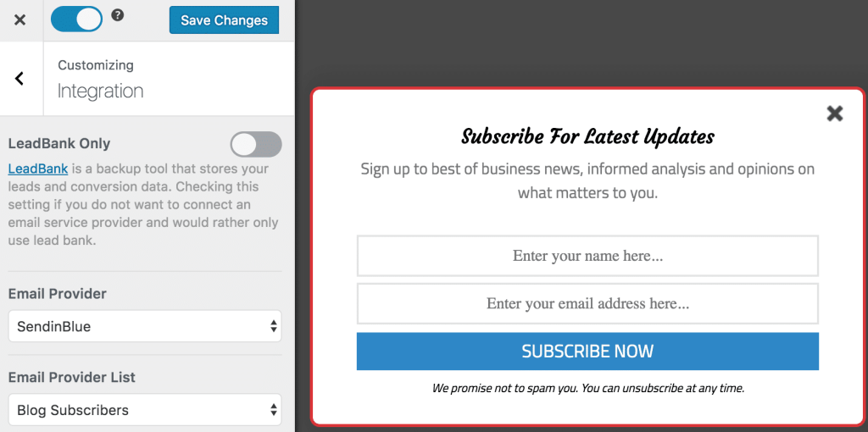Toggle the blue activation switch

76,19
